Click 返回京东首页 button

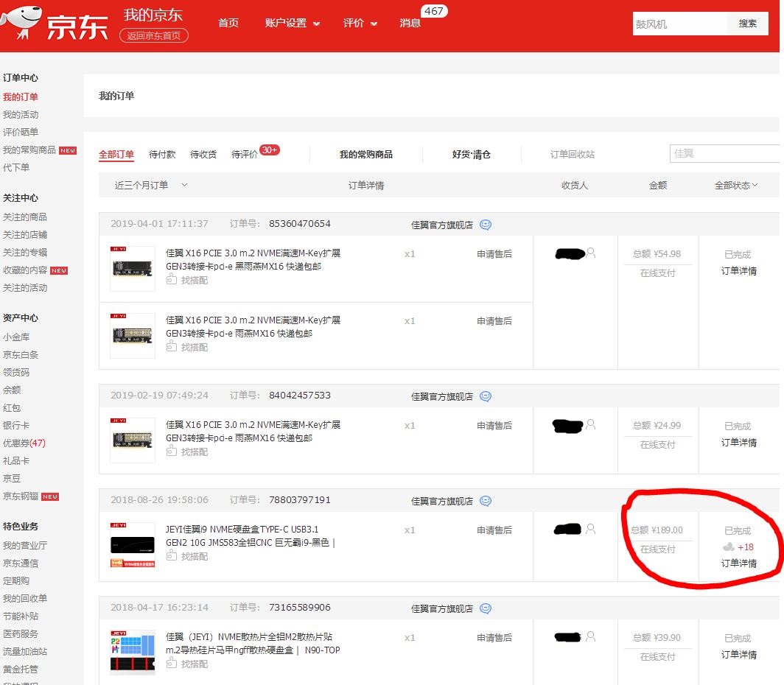coord(153,35)
